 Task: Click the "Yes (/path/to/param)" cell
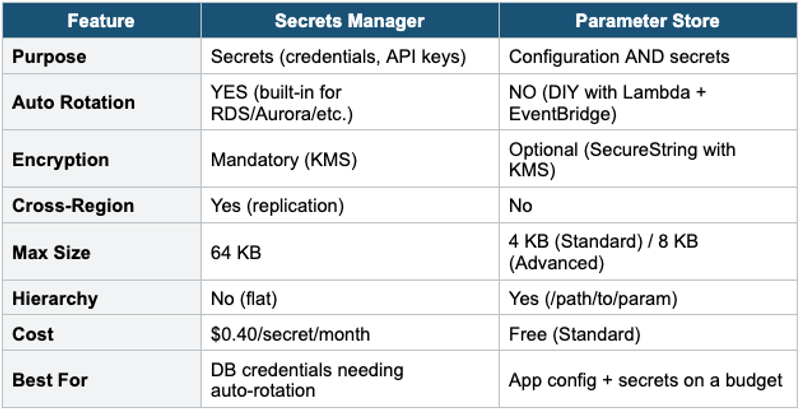coord(592,299)
